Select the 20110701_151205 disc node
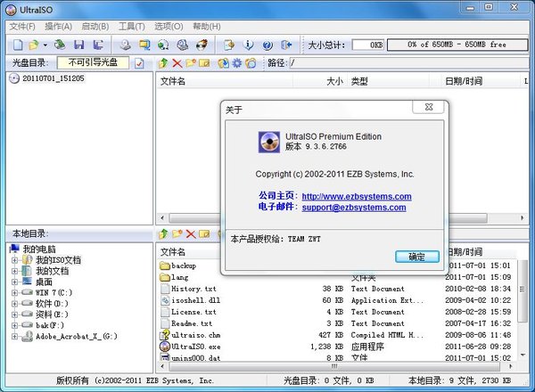 coord(53,78)
